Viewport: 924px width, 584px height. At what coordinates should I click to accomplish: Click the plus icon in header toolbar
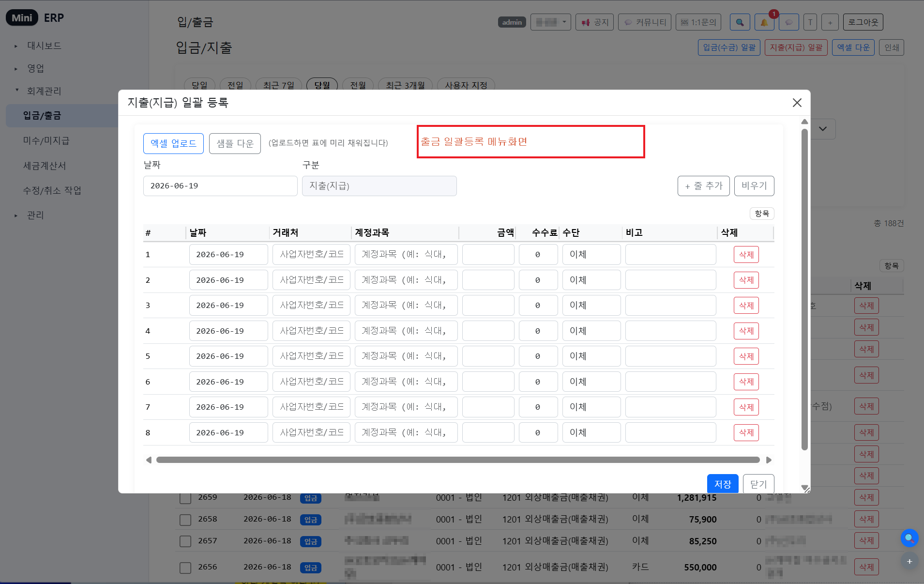coord(830,22)
